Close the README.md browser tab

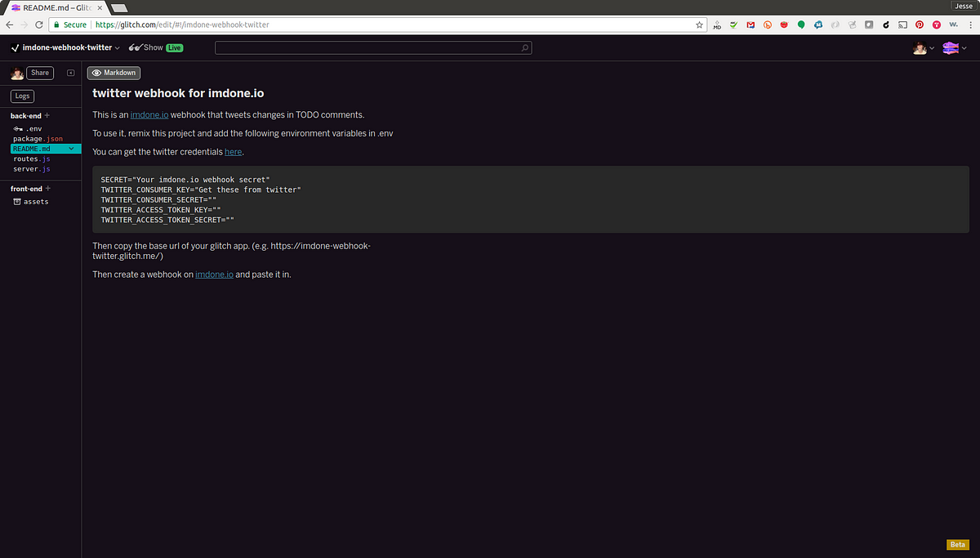(x=99, y=7)
